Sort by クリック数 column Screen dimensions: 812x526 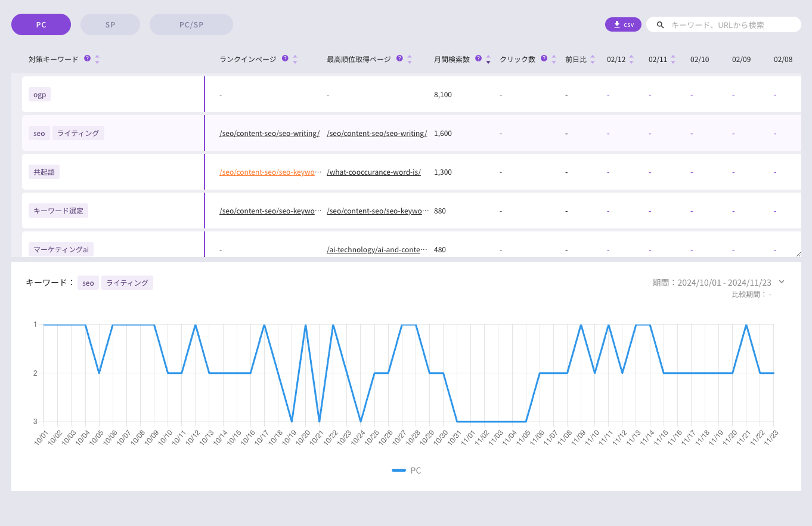554,59
